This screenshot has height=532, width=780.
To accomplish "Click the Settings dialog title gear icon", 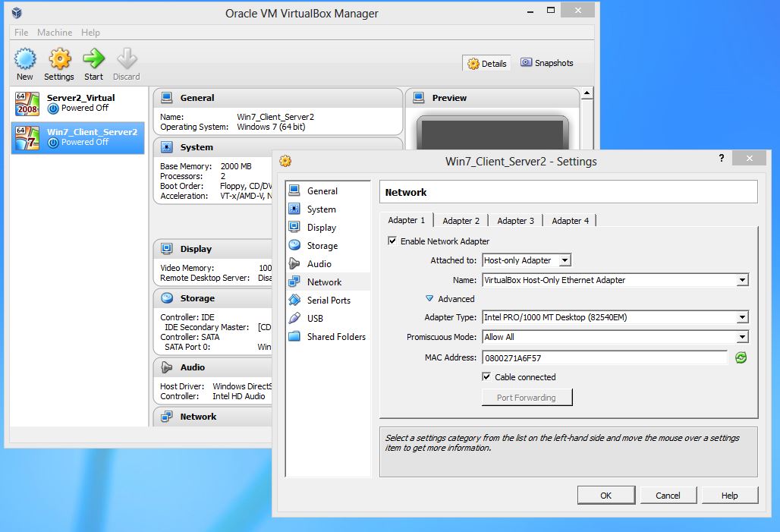I will [x=285, y=161].
